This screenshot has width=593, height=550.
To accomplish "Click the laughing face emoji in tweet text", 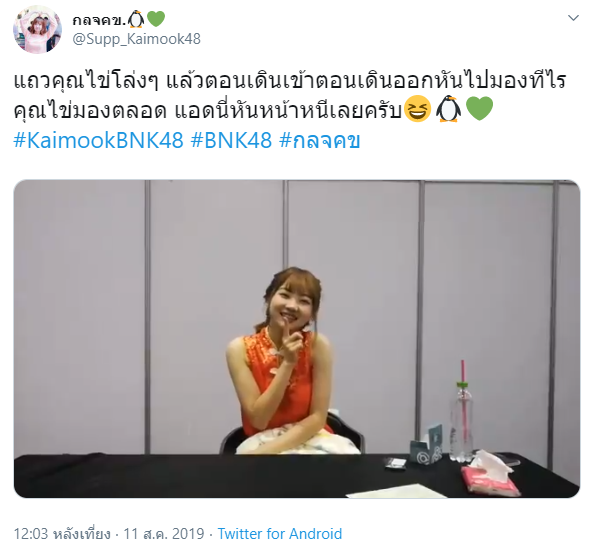I will pos(418,109).
